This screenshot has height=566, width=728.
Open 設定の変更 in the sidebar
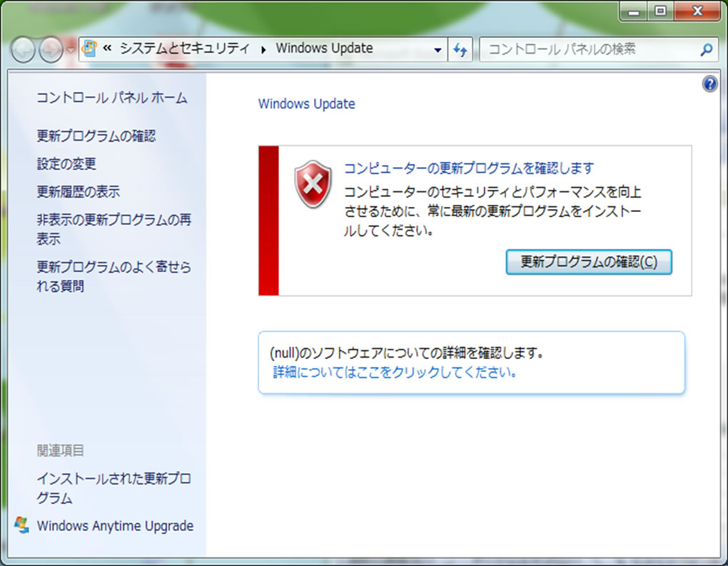[x=66, y=164]
